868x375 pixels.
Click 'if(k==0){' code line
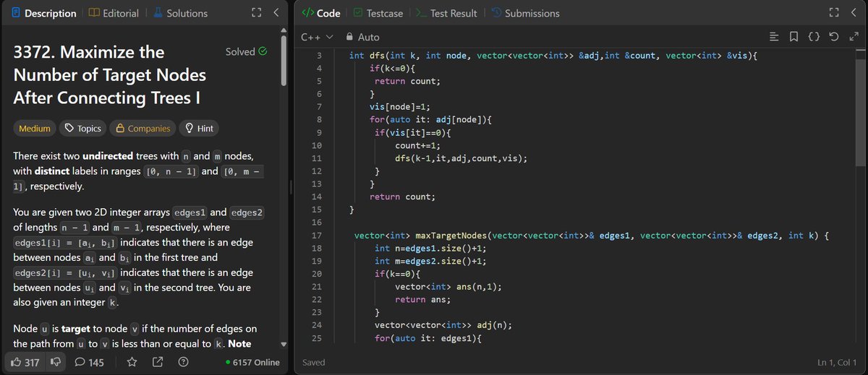(x=397, y=274)
